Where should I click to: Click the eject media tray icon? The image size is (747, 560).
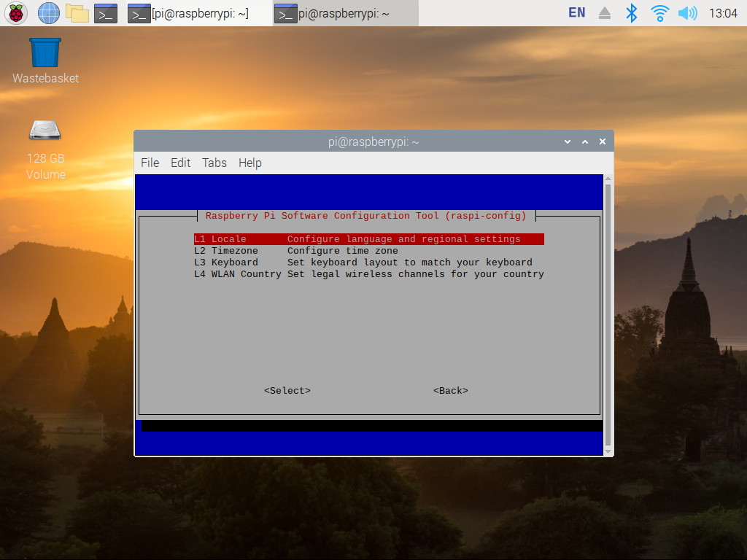click(605, 13)
